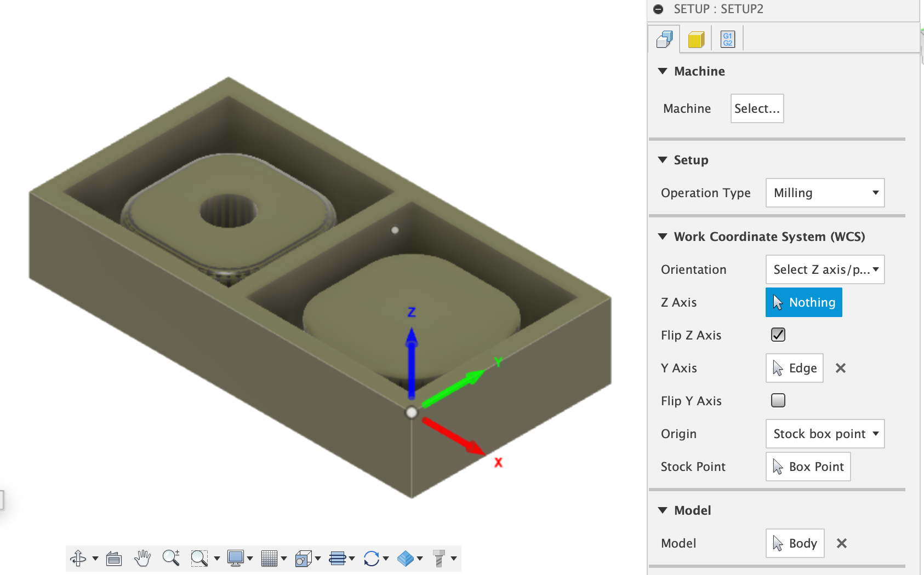Clear the Model Body selection
The width and height of the screenshot is (924, 575).
pyautogui.click(x=842, y=543)
